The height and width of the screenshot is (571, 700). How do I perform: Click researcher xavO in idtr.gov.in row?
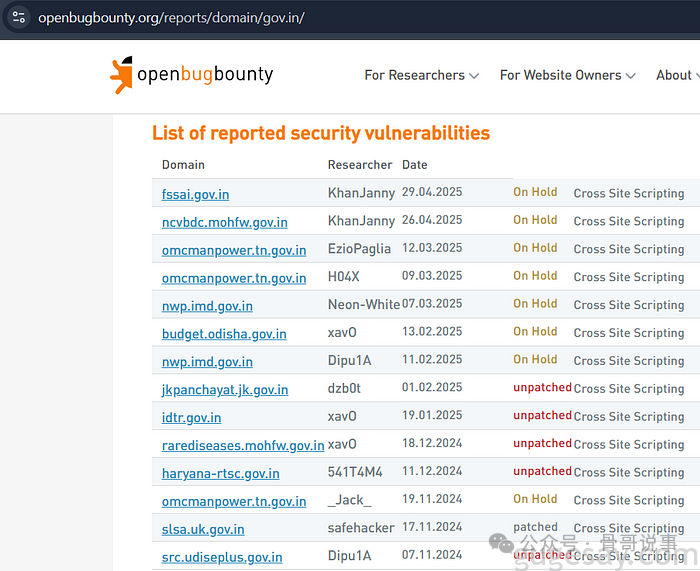(x=342, y=416)
